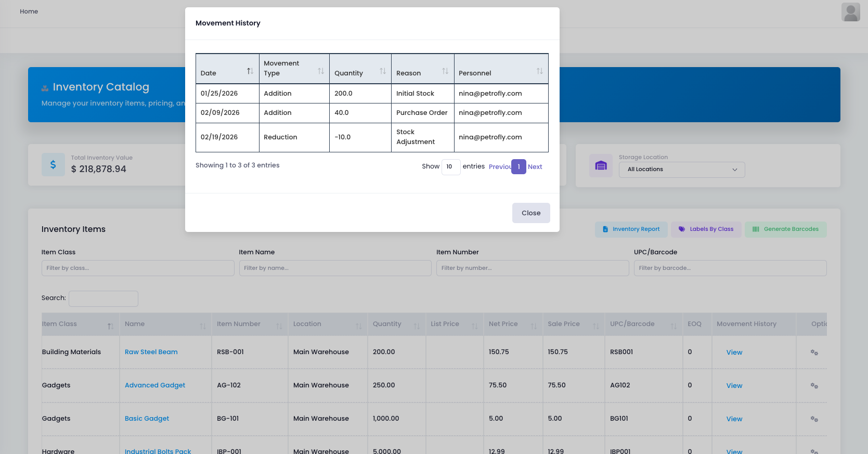Screen dimensions: 868x454
Task: Click the user profile avatar
Action: [850, 12]
